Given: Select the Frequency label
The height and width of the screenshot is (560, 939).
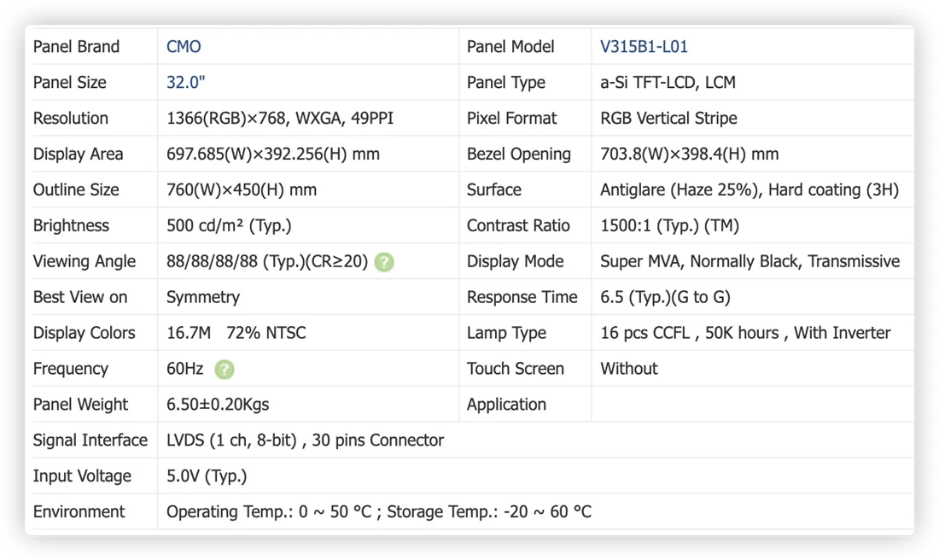Looking at the screenshot, I should tap(71, 369).
